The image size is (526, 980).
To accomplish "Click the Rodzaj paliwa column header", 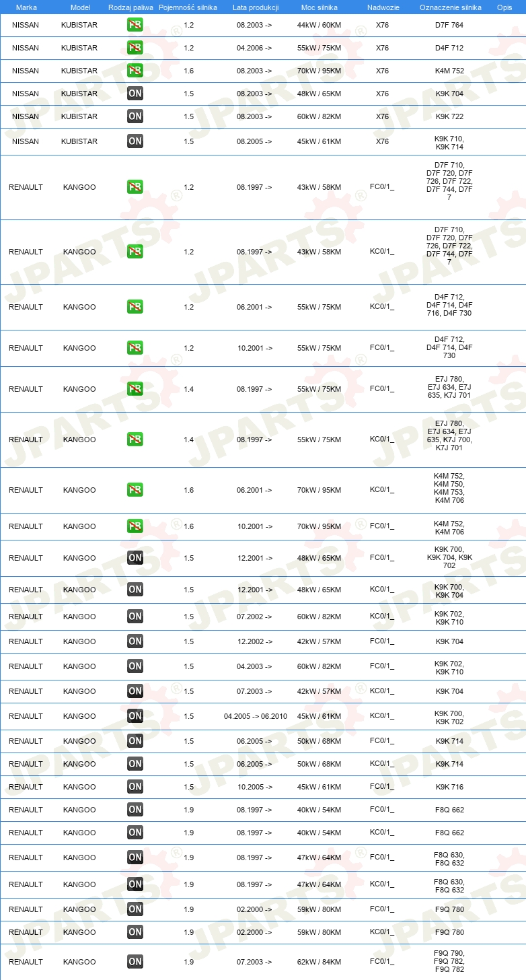I will 130,7.
